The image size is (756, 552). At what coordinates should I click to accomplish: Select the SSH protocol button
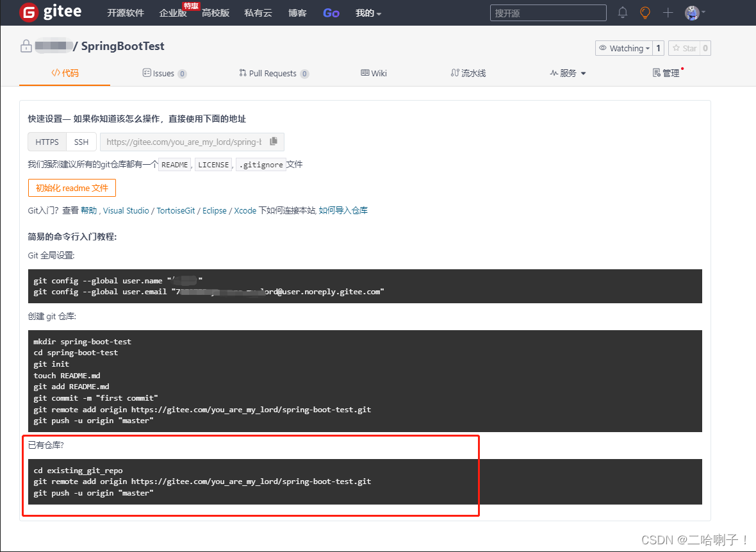[81, 142]
